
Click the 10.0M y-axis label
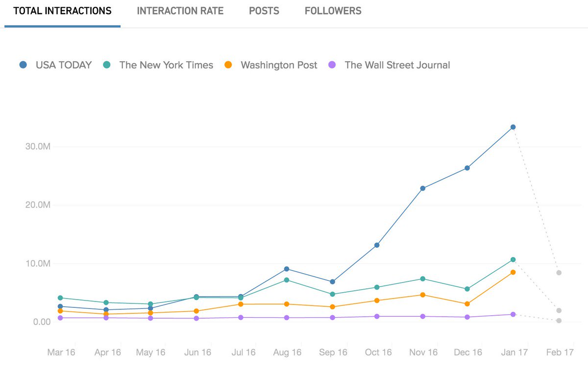(37, 263)
